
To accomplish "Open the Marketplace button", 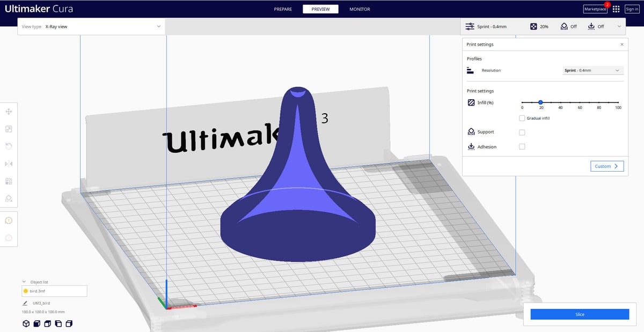I will (595, 9).
